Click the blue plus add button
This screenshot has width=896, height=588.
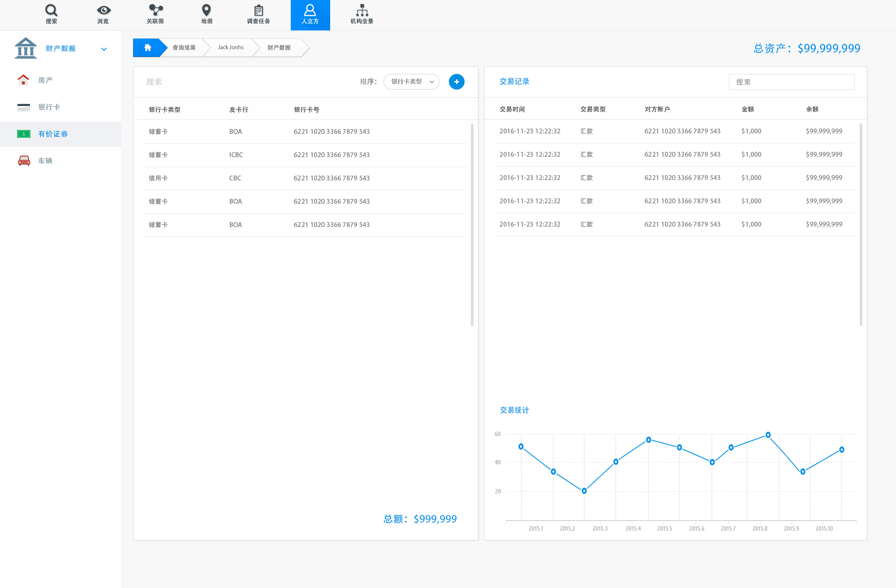[457, 82]
